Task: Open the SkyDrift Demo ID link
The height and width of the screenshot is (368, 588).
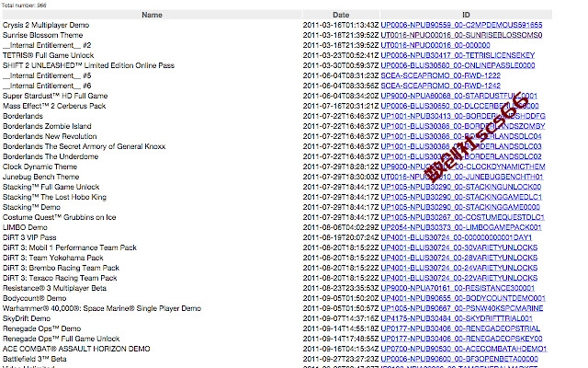Action: point(457,319)
